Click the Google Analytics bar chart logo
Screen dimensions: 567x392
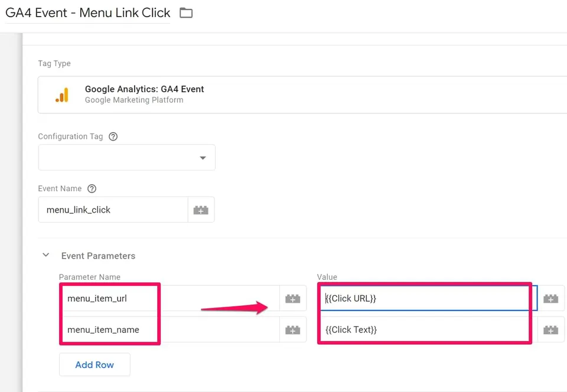tap(62, 95)
